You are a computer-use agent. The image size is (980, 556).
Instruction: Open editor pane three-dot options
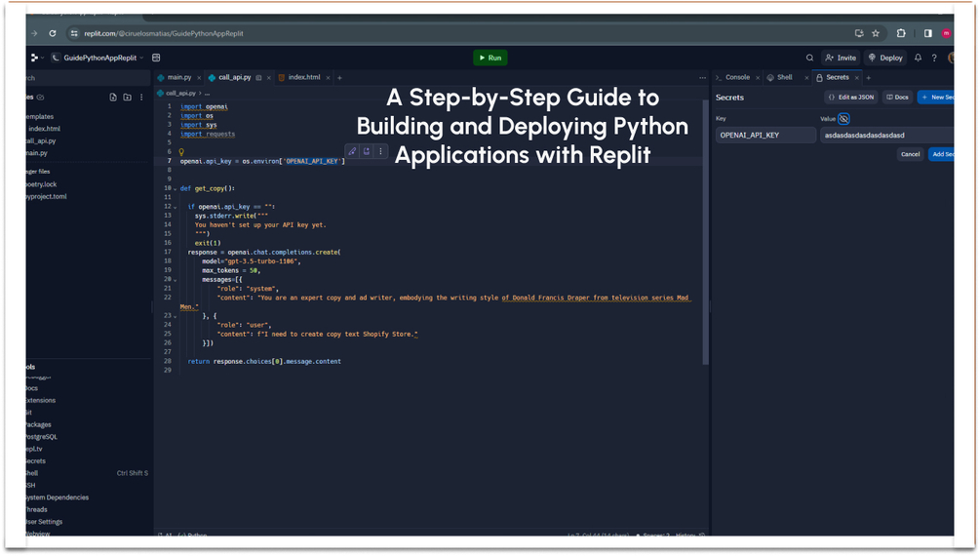(702, 78)
